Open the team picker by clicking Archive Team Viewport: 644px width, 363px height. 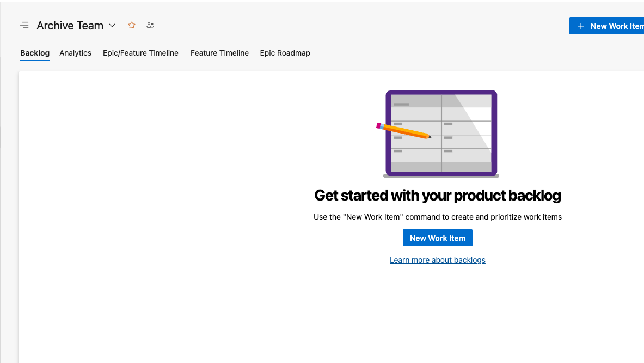70,25
